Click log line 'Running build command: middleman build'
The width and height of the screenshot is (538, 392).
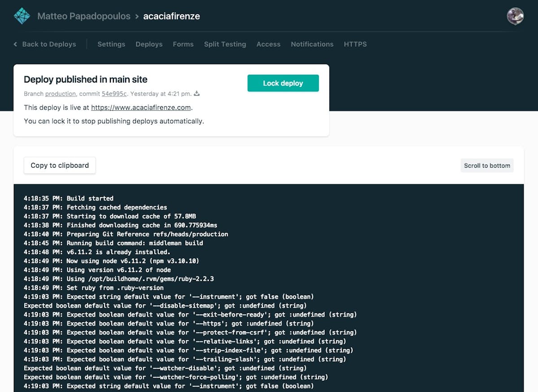tap(113, 243)
